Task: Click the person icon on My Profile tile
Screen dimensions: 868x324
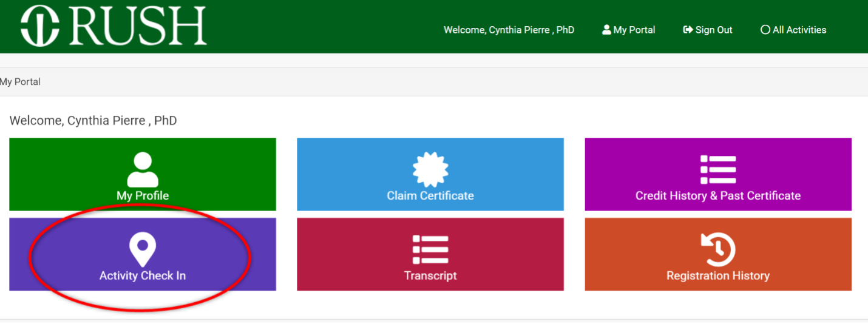Action: tap(143, 170)
